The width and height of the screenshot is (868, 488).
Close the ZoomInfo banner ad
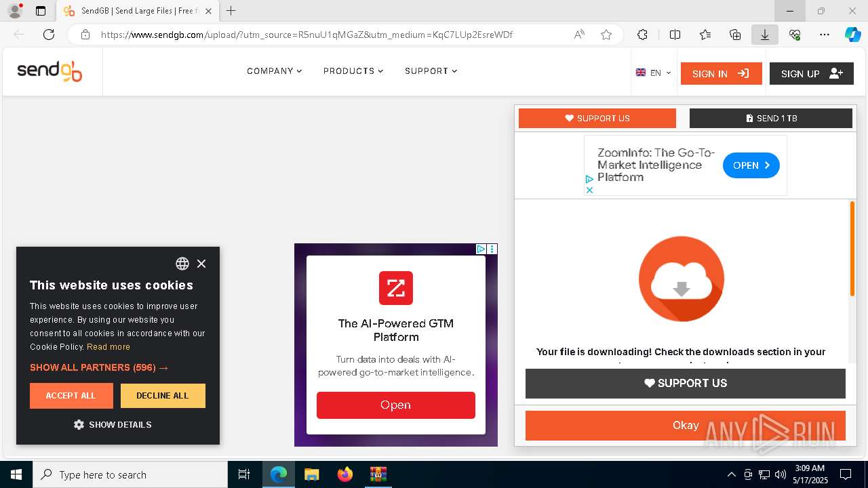pos(589,190)
